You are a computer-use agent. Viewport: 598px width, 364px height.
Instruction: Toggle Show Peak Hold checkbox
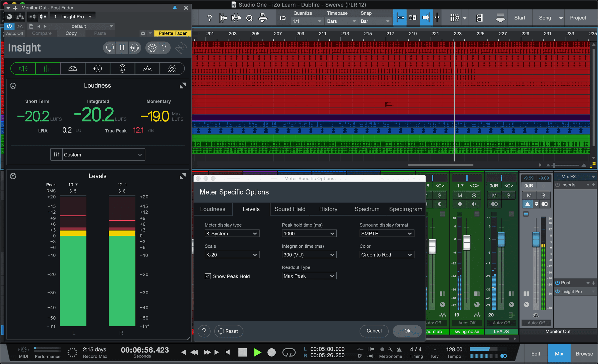208,276
